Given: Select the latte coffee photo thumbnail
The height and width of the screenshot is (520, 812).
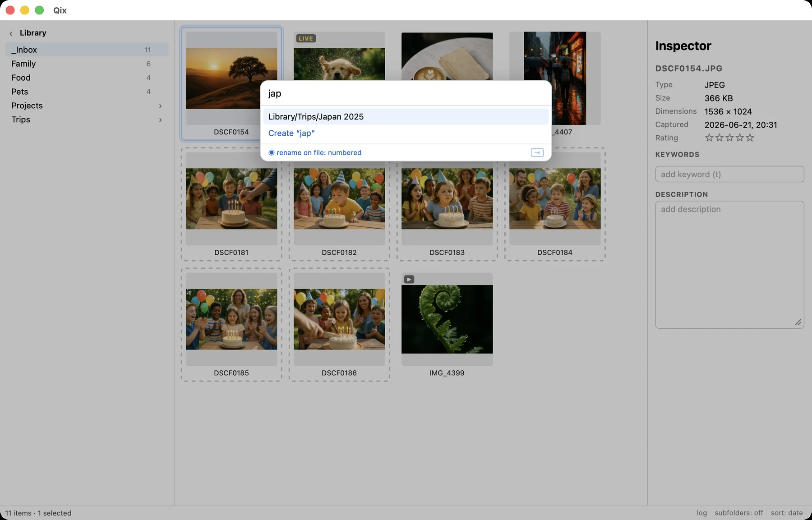Looking at the screenshot, I should tap(447, 56).
